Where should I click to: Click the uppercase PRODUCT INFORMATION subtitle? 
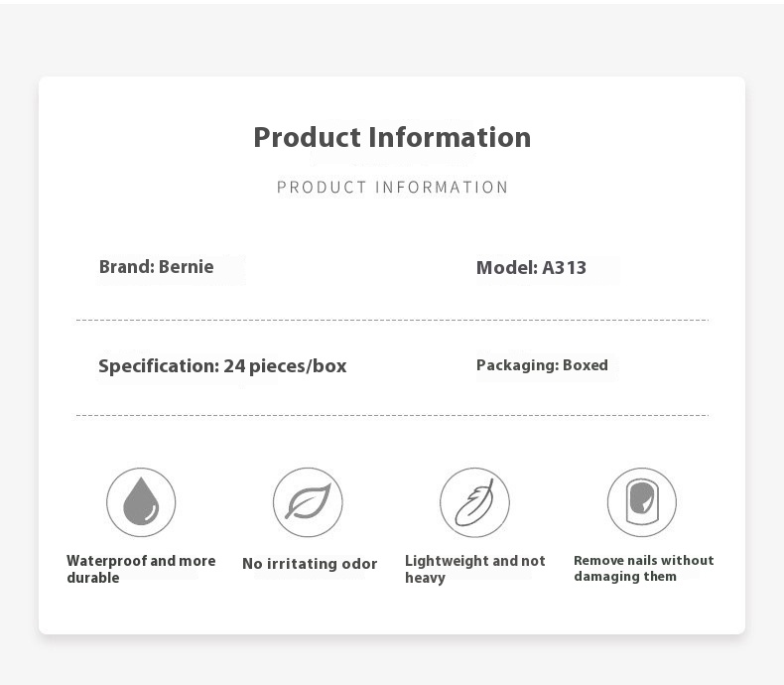(x=393, y=187)
